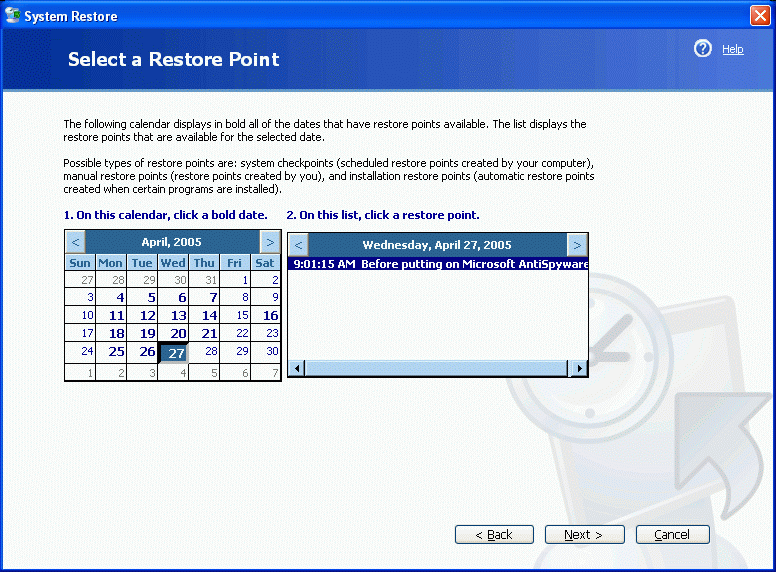Show next day's restore points list
The image size is (776, 572).
point(577,244)
